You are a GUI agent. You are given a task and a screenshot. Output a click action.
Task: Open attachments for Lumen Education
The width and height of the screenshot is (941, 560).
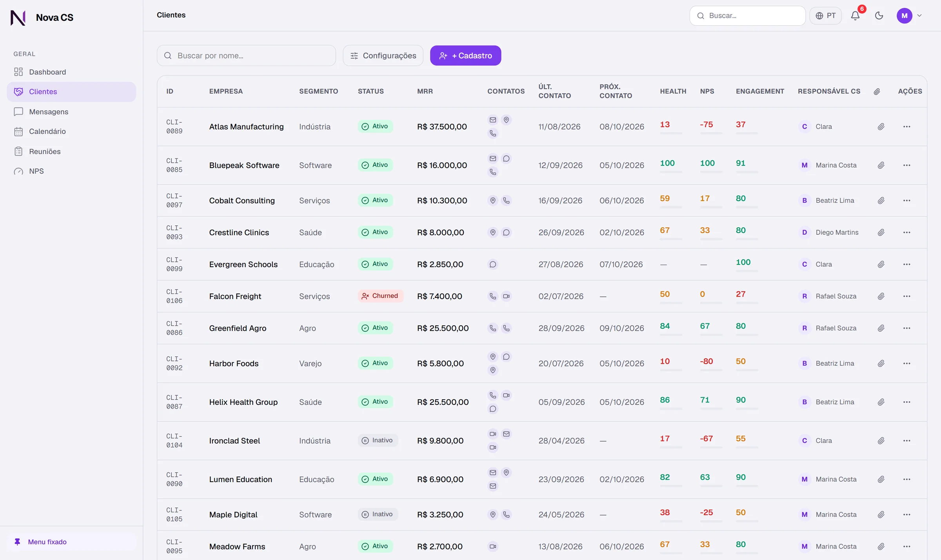881,479
